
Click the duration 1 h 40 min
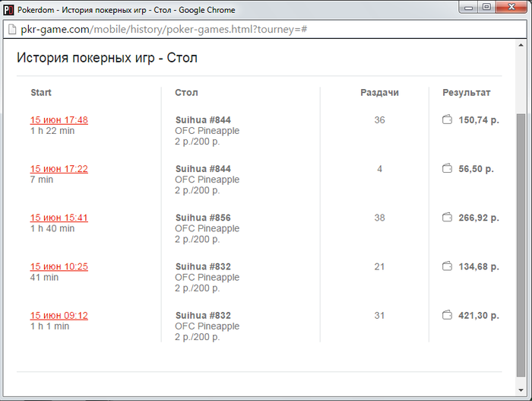52,229
